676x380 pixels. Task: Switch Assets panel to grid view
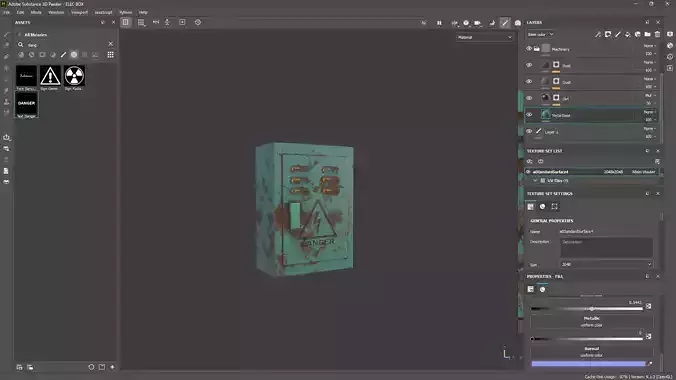pyautogui.click(x=111, y=55)
